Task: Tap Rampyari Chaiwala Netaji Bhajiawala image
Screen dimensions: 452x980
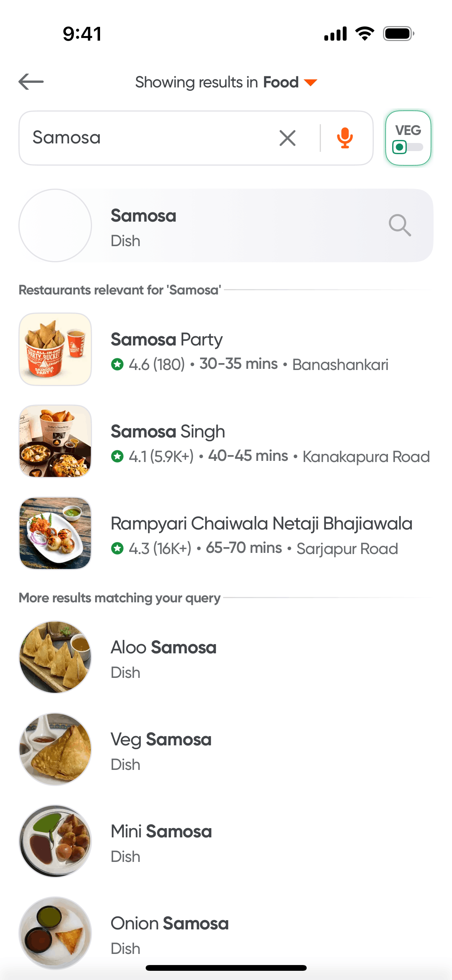Action: [55, 533]
